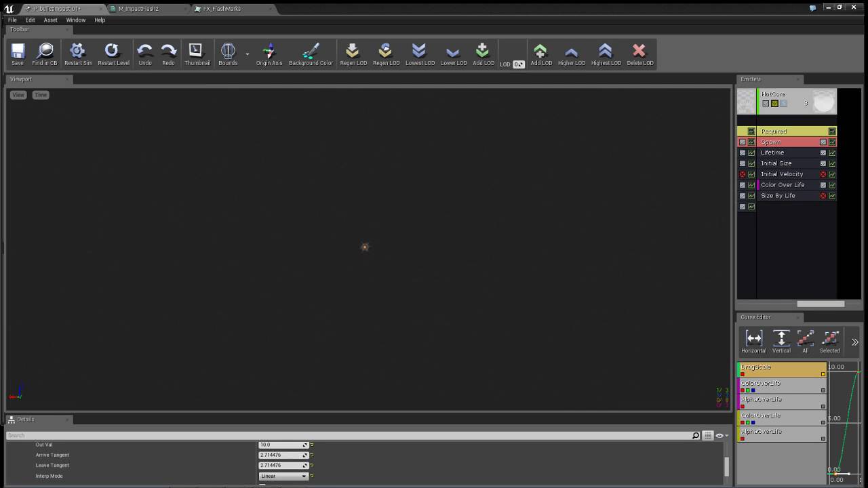This screenshot has width=868, height=488.
Task: Open Details view options eye dropdown
Action: (x=722, y=436)
